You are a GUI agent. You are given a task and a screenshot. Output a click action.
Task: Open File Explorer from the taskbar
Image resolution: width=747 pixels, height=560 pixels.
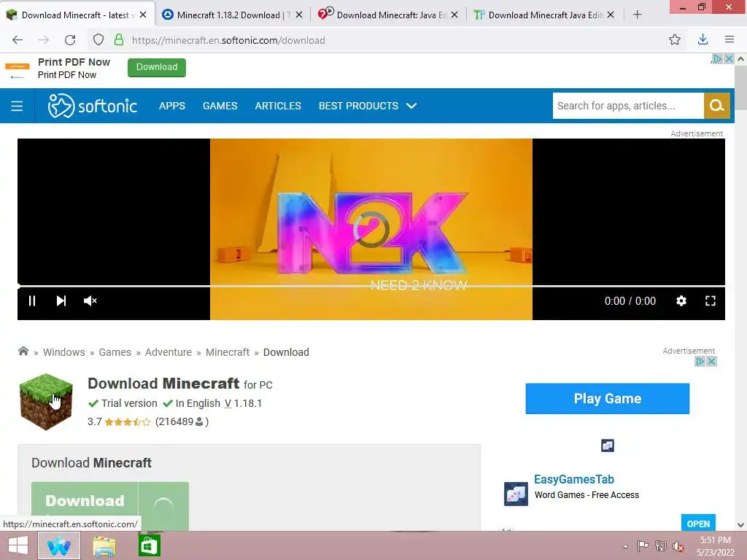pyautogui.click(x=104, y=545)
